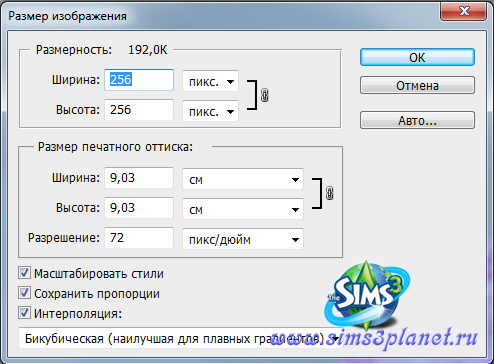Click the pixel dimensions Ширина field showing 256

[139, 80]
